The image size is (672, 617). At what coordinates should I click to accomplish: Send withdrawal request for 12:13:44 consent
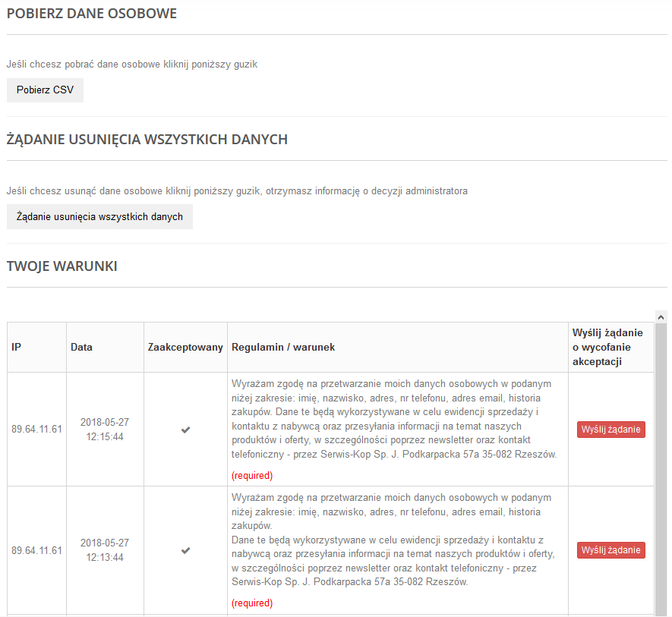pyautogui.click(x=610, y=550)
